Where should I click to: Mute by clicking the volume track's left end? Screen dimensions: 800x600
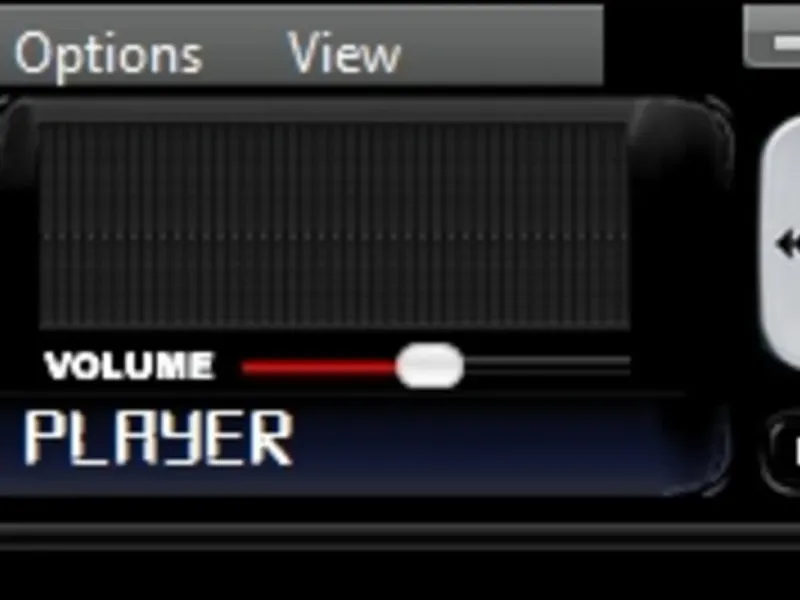click(x=246, y=367)
